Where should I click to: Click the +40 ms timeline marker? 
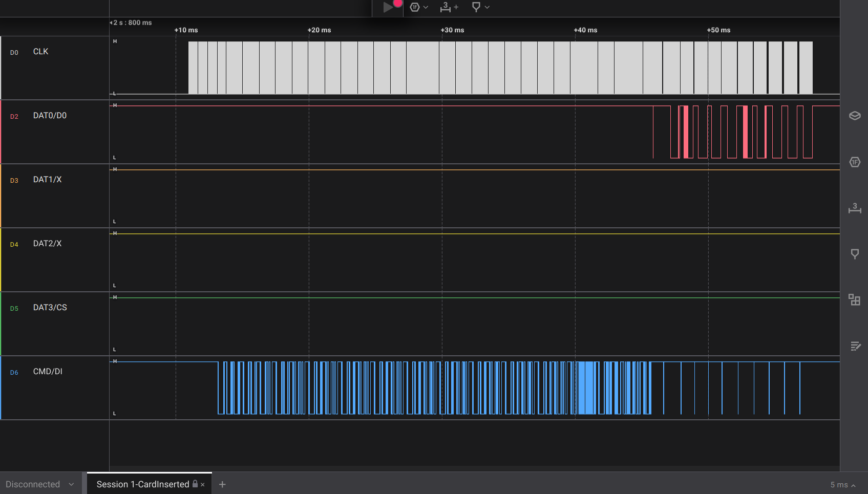[585, 30]
